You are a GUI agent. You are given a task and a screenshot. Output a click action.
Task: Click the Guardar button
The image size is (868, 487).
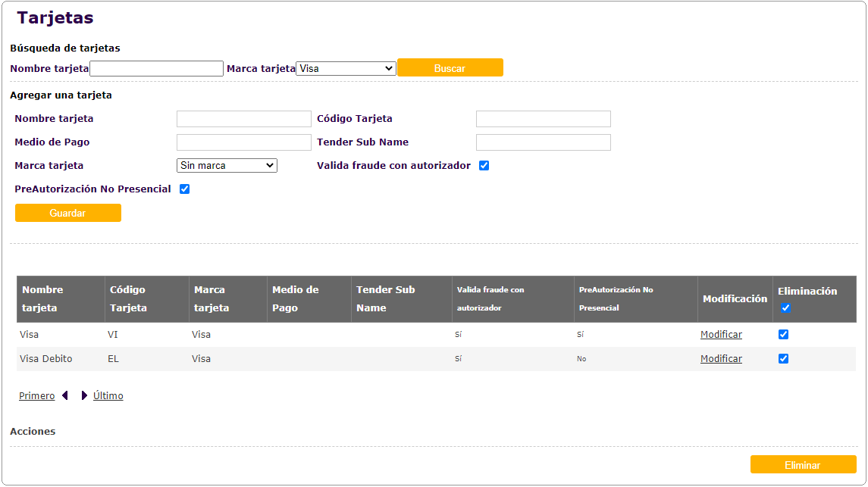click(x=68, y=213)
